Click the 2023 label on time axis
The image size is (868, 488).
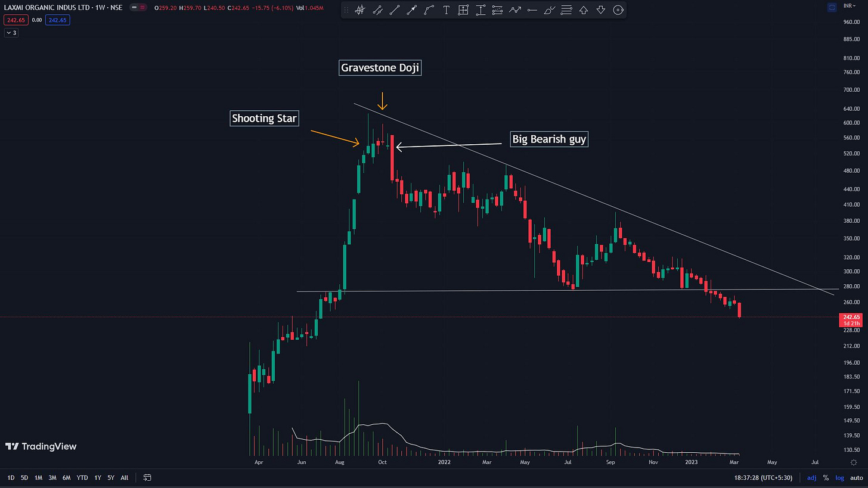(692, 462)
